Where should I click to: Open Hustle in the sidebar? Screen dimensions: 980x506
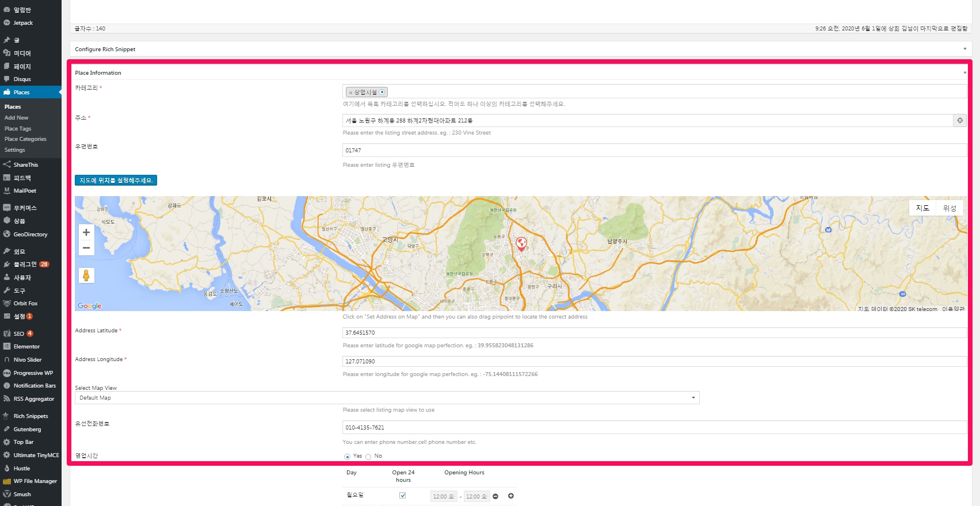click(x=22, y=468)
